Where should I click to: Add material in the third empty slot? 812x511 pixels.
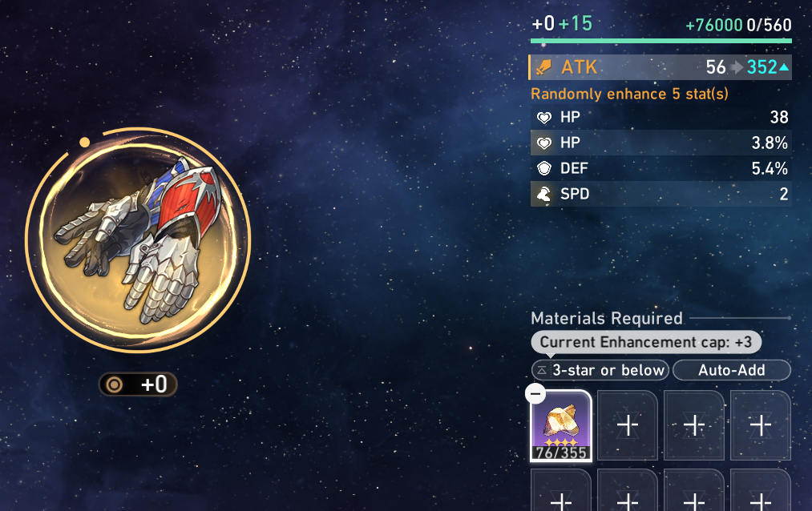(x=694, y=425)
